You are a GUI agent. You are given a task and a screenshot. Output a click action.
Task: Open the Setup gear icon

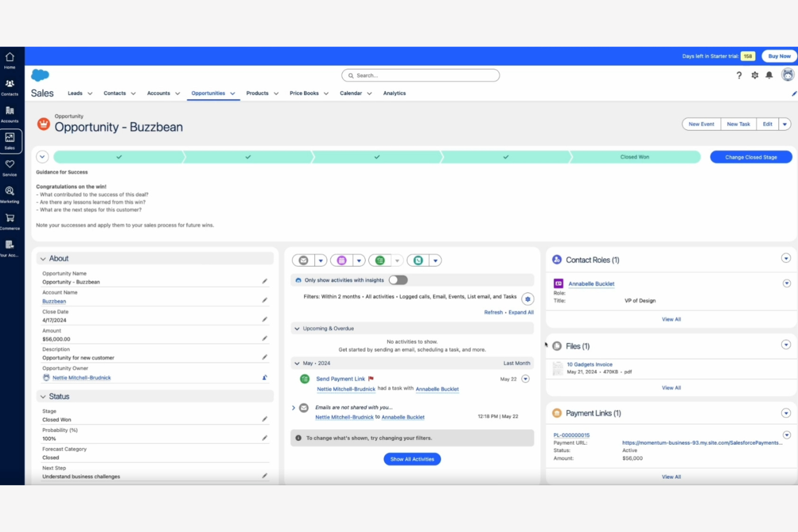pyautogui.click(x=755, y=75)
